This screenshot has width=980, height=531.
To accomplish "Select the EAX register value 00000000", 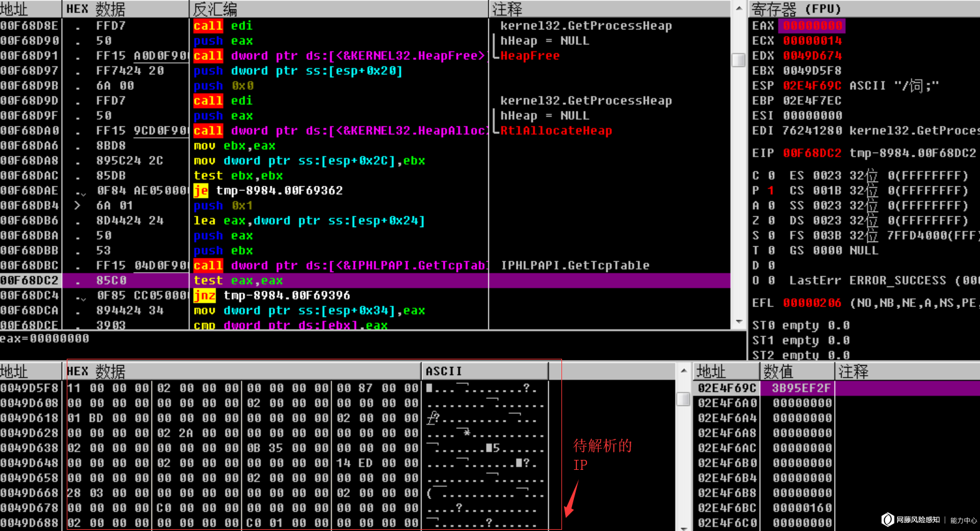I will tap(812, 26).
